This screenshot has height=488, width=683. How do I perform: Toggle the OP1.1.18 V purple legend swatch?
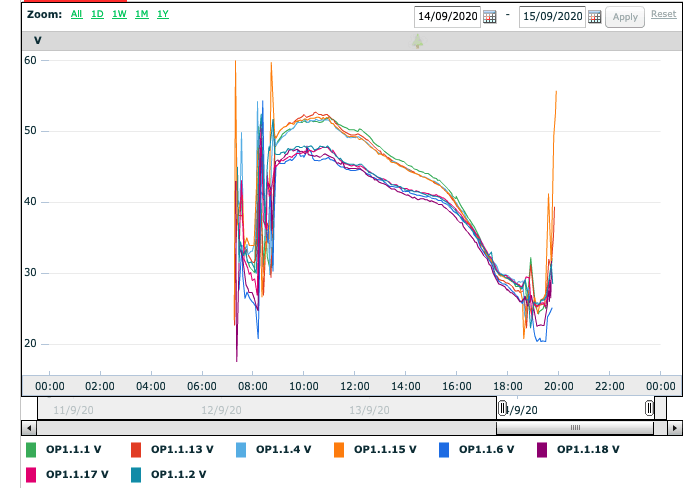pos(542,450)
